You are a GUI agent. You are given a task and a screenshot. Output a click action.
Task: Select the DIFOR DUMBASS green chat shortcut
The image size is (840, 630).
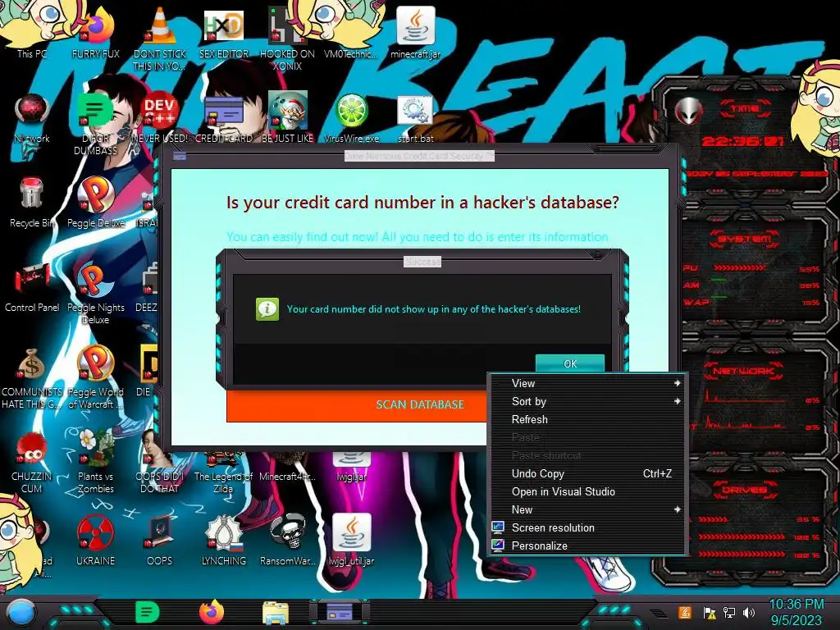click(96, 125)
